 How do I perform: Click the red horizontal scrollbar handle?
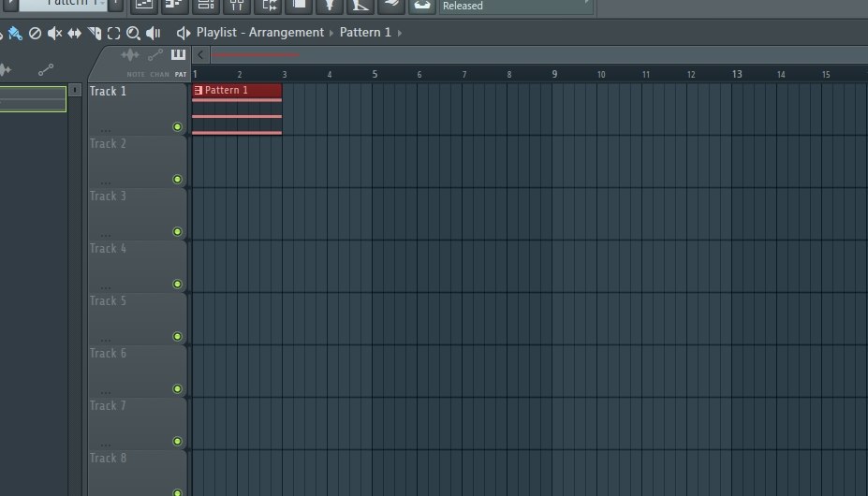coord(256,55)
